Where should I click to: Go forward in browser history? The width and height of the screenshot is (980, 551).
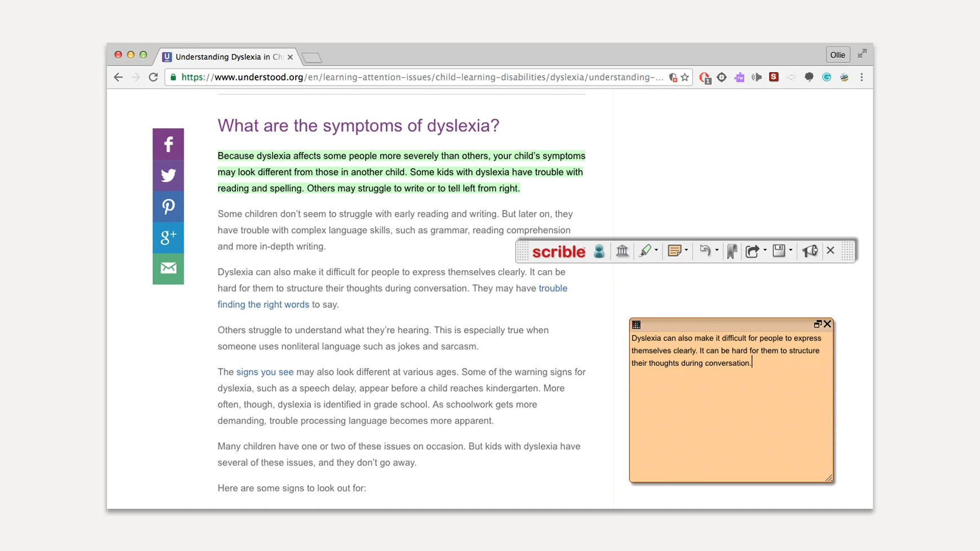click(136, 77)
